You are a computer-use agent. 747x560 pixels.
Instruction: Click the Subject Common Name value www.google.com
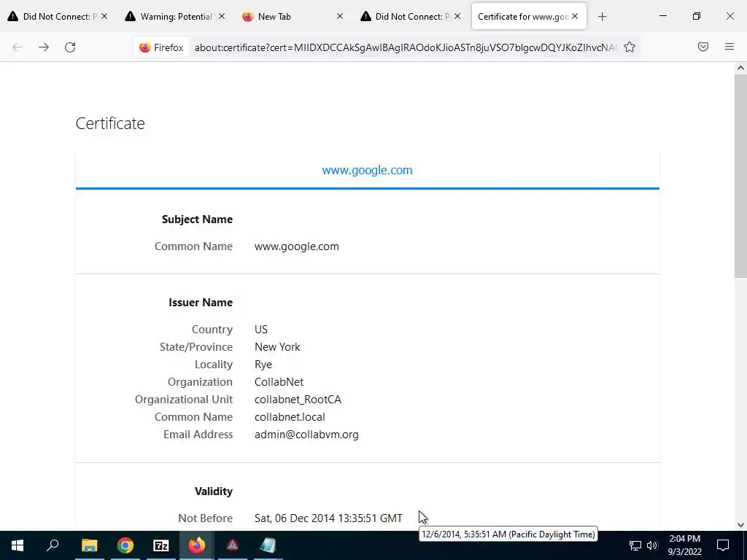tap(297, 246)
